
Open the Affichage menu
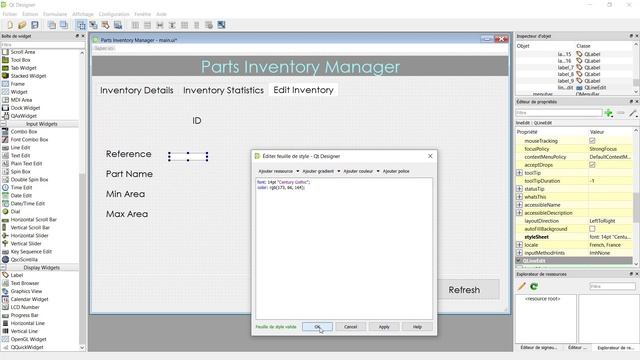tap(83, 14)
